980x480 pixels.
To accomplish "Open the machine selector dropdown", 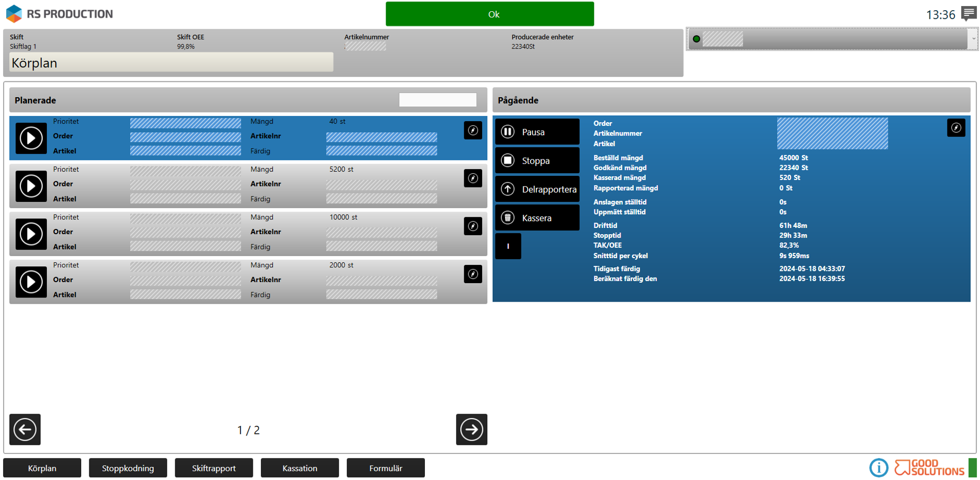I will 973,39.
